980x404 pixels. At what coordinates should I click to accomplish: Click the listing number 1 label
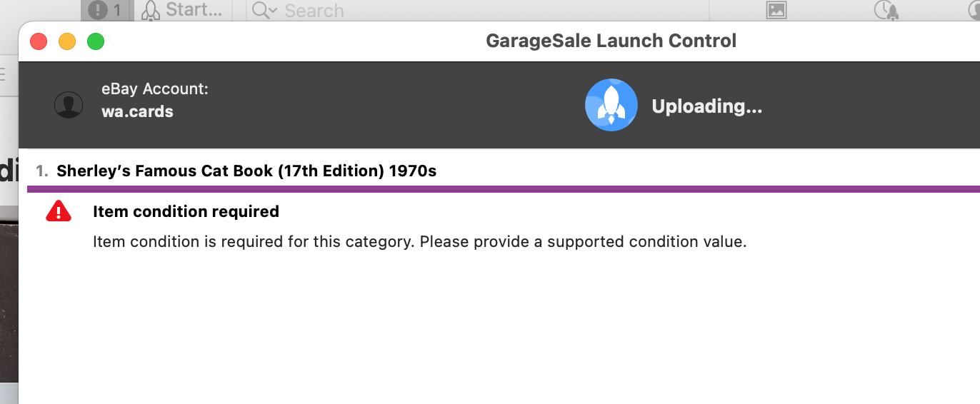point(42,171)
